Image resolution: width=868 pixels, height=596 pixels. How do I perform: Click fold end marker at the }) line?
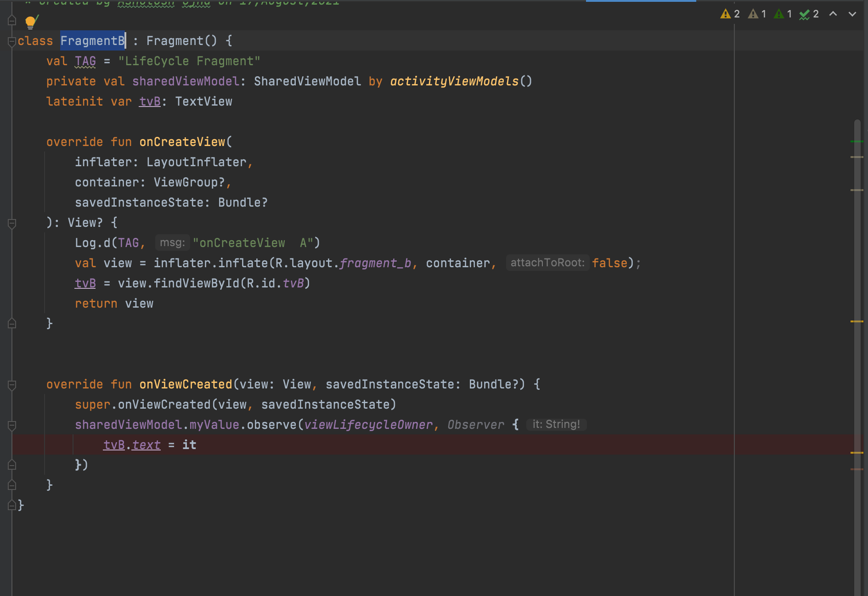tap(12, 465)
